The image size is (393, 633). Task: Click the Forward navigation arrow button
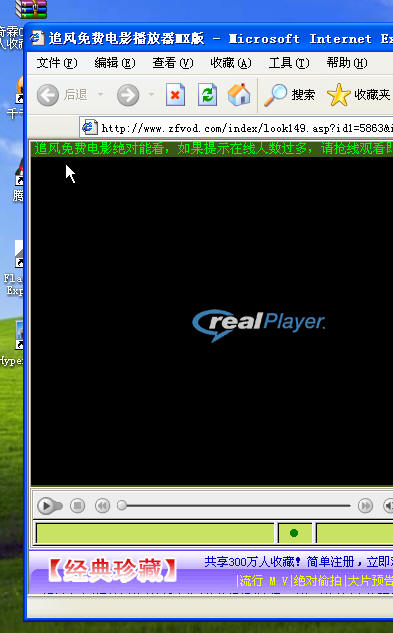point(128,95)
